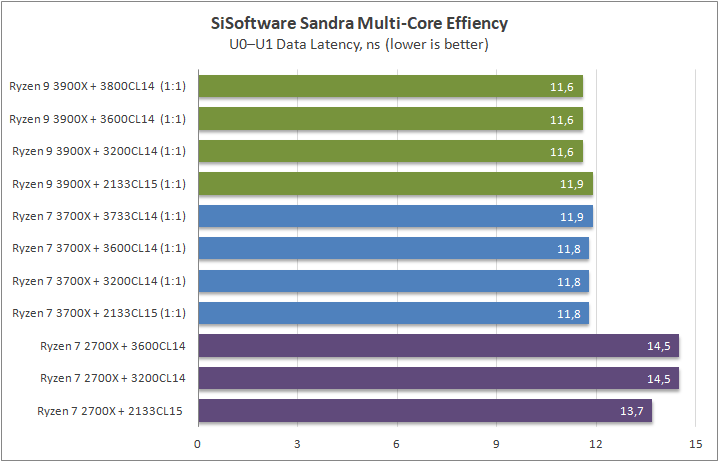Click value 14,5 on the 2700X + 3600CL14 bar
The height and width of the screenshot is (462, 719).
[x=659, y=346]
